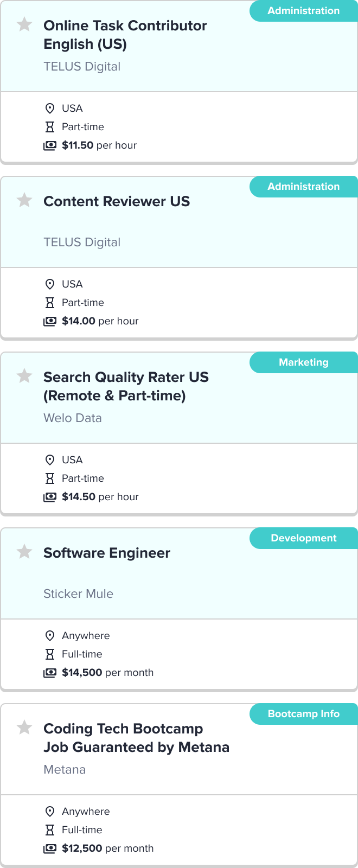The image size is (358, 868).
Task: Click hourglass icon next to Full-time on Software Engineer
Action: 50,654
